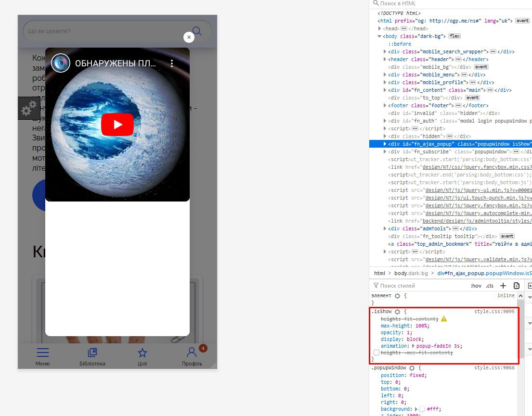The image size is (532, 416).
Task: Open admin settings gears icon
Action: 29,108
